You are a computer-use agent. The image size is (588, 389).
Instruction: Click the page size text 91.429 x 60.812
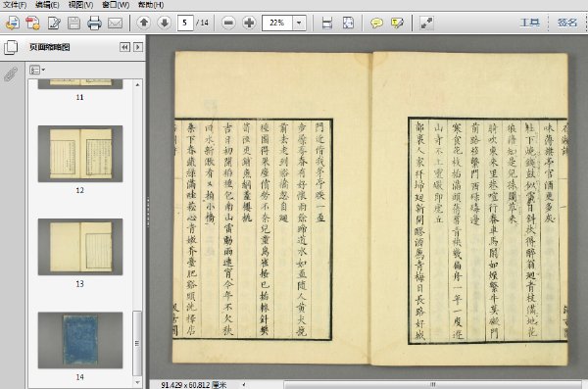coord(194,385)
